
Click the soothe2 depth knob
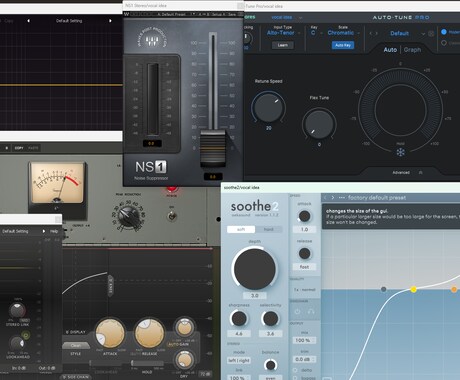click(255, 268)
